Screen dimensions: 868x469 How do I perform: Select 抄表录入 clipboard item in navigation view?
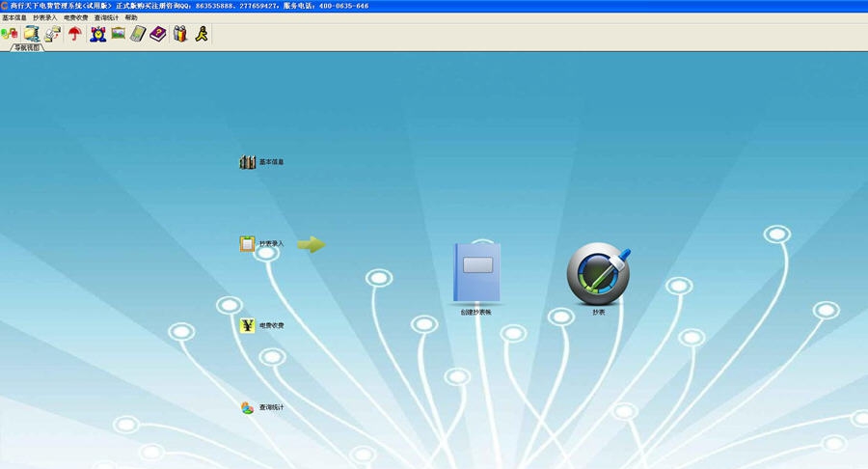[261, 243]
